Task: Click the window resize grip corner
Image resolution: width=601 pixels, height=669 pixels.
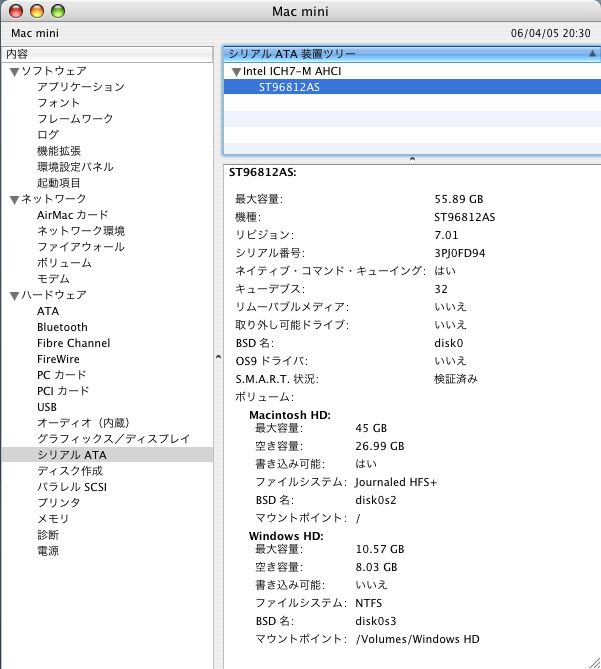Action: (595, 663)
